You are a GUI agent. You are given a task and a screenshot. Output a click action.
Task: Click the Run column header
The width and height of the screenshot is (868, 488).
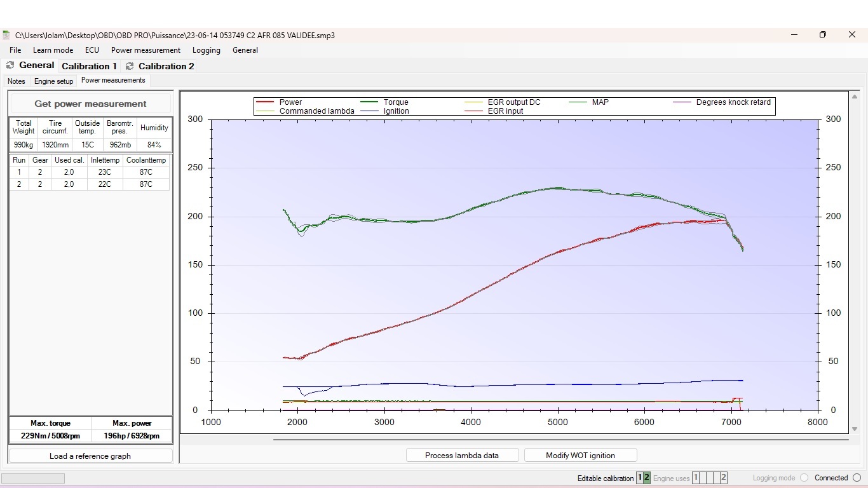pyautogui.click(x=19, y=160)
